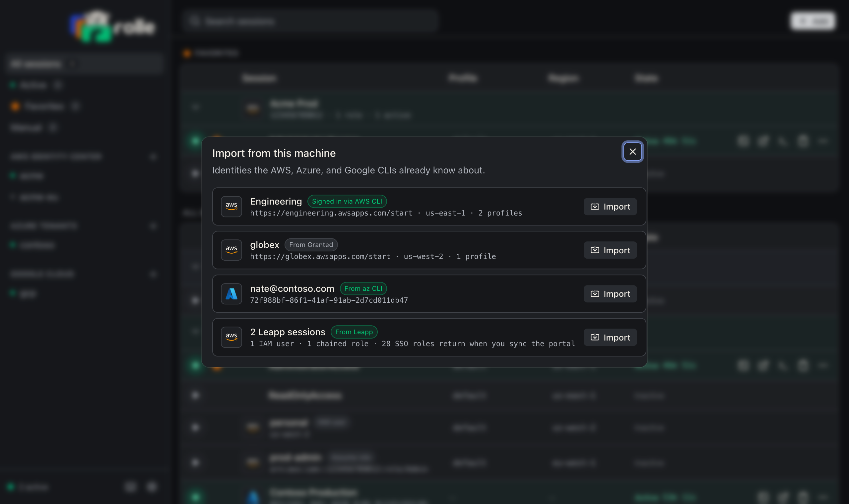
Task: Click the "Identities the AWS, Azure, and Google CLIs" description
Action: pyautogui.click(x=349, y=170)
